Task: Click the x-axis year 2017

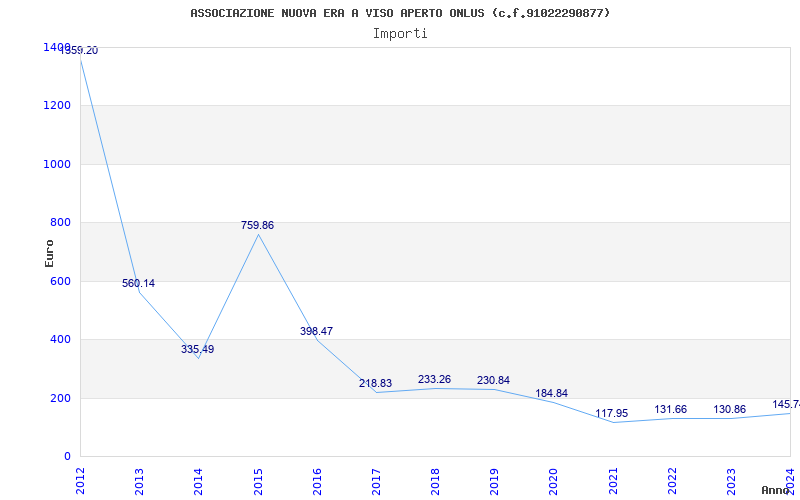Action: 376,482
